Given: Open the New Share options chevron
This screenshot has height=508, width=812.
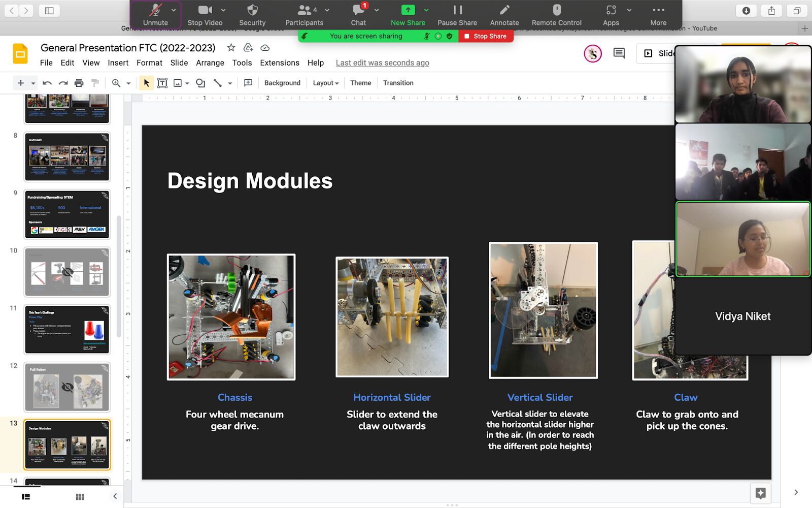Looking at the screenshot, I should tap(425, 10).
